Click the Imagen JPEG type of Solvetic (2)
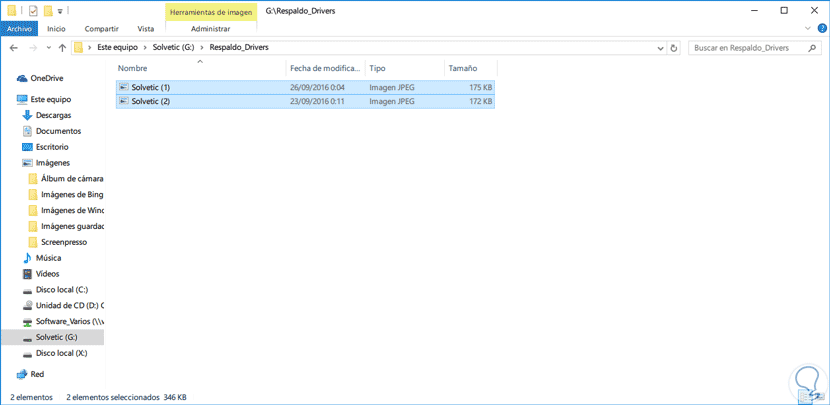 (392, 101)
